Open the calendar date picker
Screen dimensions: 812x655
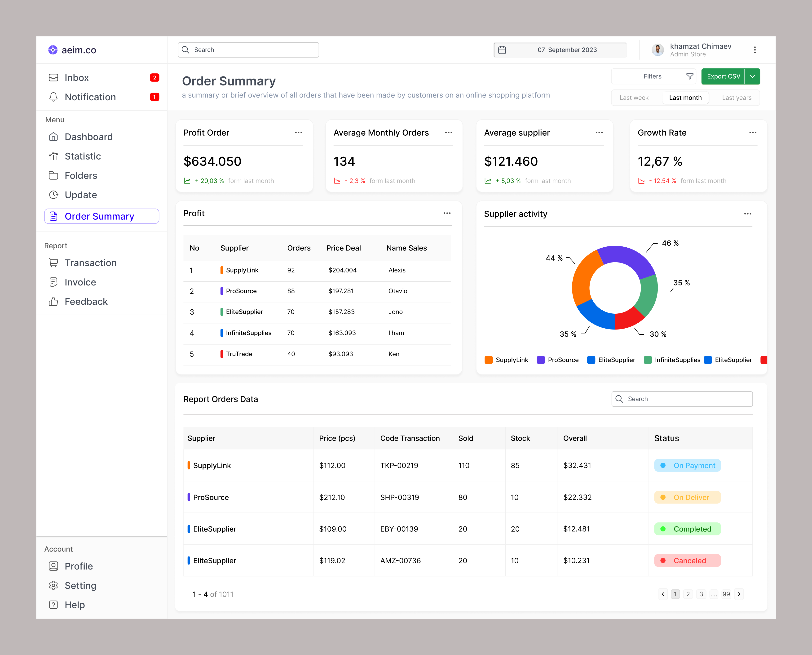tap(502, 49)
